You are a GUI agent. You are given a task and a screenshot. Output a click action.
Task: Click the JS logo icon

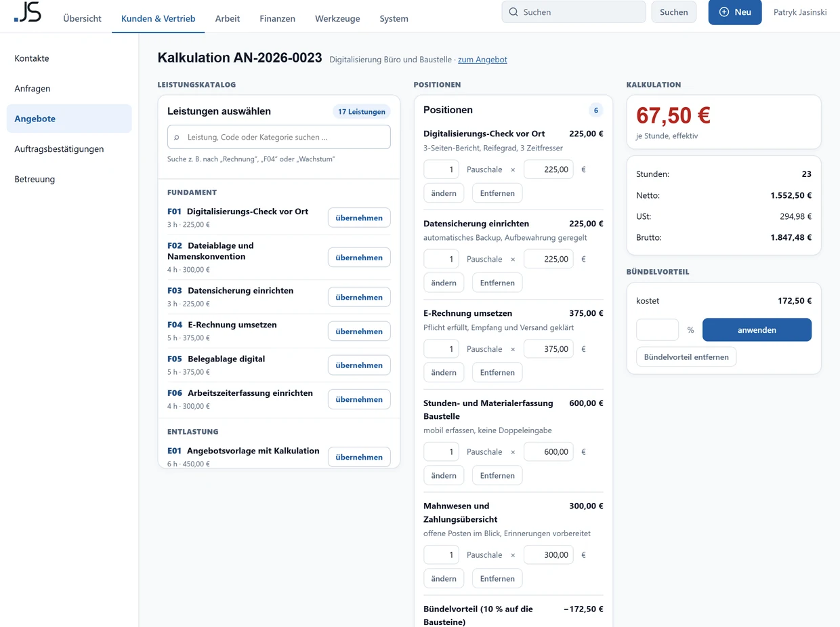pyautogui.click(x=28, y=12)
